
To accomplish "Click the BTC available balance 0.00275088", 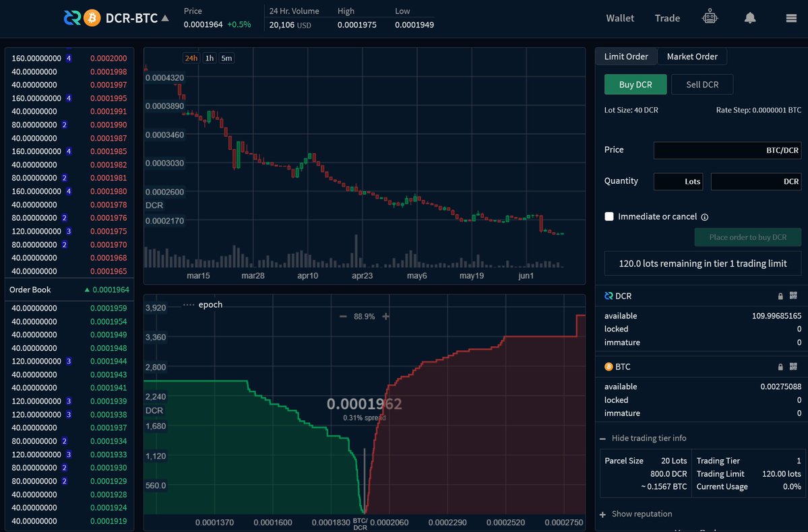I will point(780,387).
